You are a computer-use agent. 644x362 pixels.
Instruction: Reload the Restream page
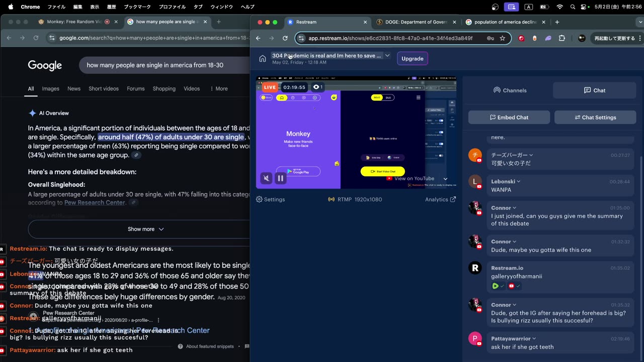[x=285, y=38]
